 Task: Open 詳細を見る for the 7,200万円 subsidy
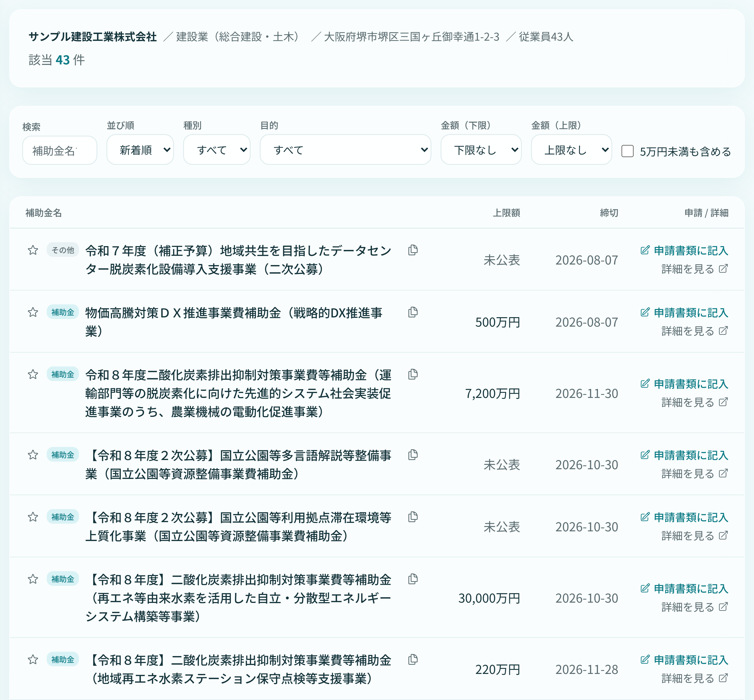coord(694,402)
